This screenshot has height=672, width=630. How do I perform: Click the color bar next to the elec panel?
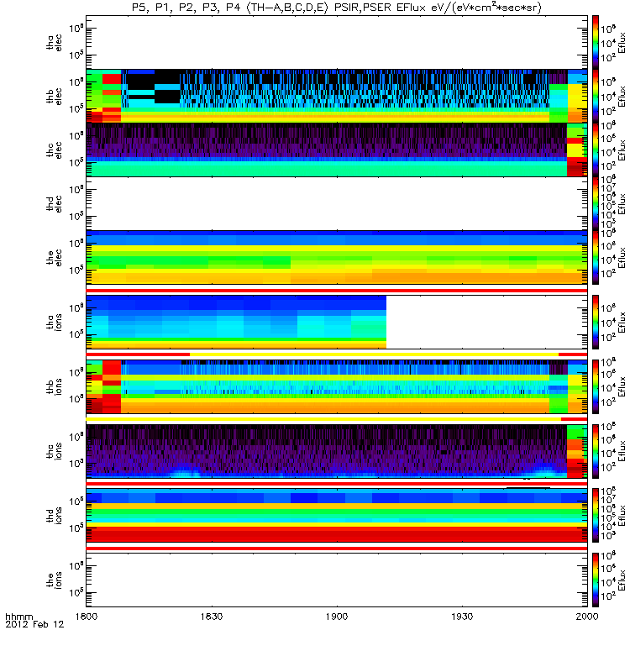pyautogui.click(x=596, y=258)
